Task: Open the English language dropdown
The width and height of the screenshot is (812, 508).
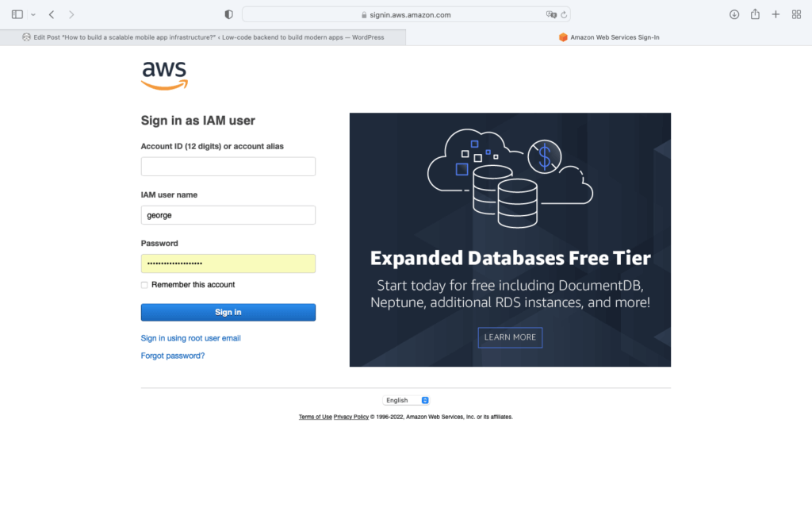Action: [x=406, y=400]
